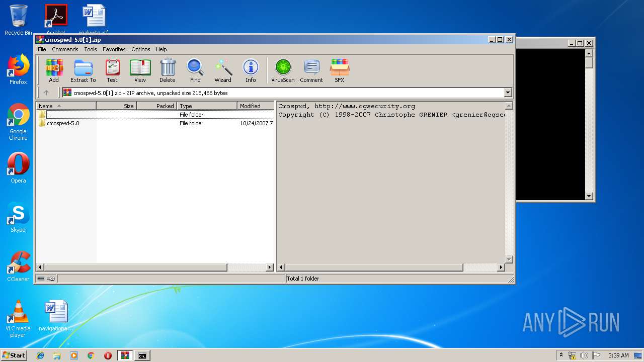Sort by Size column header
Screen dimensions: 644x362
(x=116, y=106)
